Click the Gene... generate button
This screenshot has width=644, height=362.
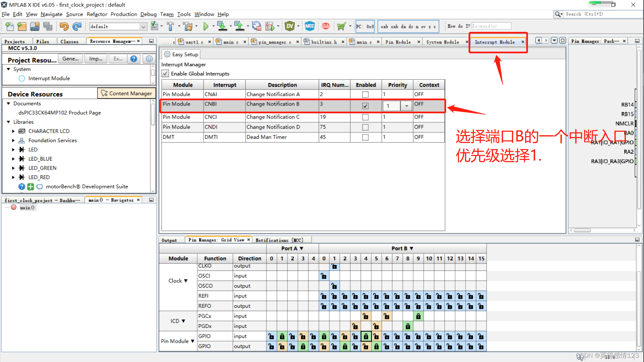(x=70, y=59)
